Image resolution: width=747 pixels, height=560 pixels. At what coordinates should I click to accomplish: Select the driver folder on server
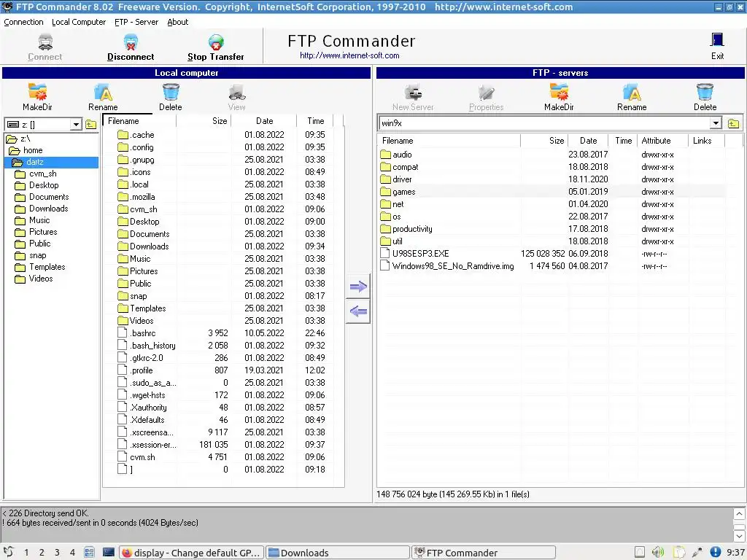pyautogui.click(x=402, y=179)
